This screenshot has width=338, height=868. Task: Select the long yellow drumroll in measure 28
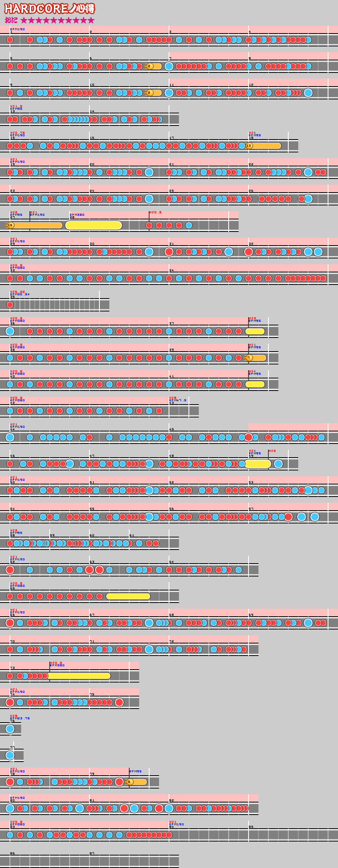(94, 225)
